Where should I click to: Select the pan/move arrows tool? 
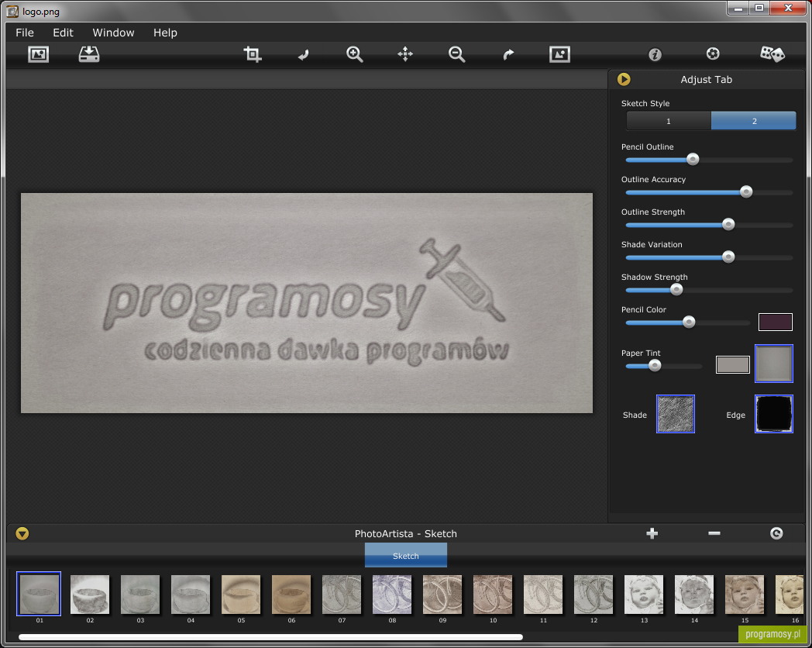[405, 53]
